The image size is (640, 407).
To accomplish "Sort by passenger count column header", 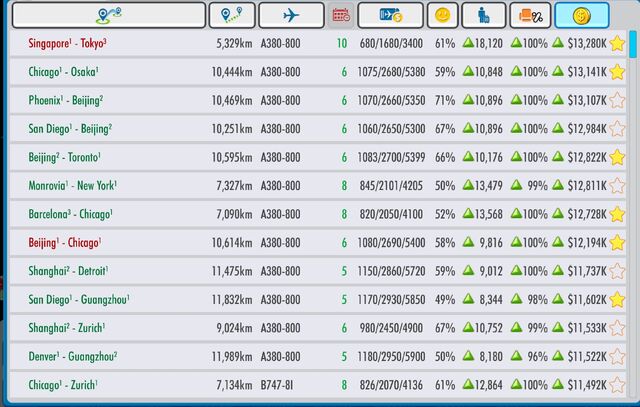I will pos(484,16).
